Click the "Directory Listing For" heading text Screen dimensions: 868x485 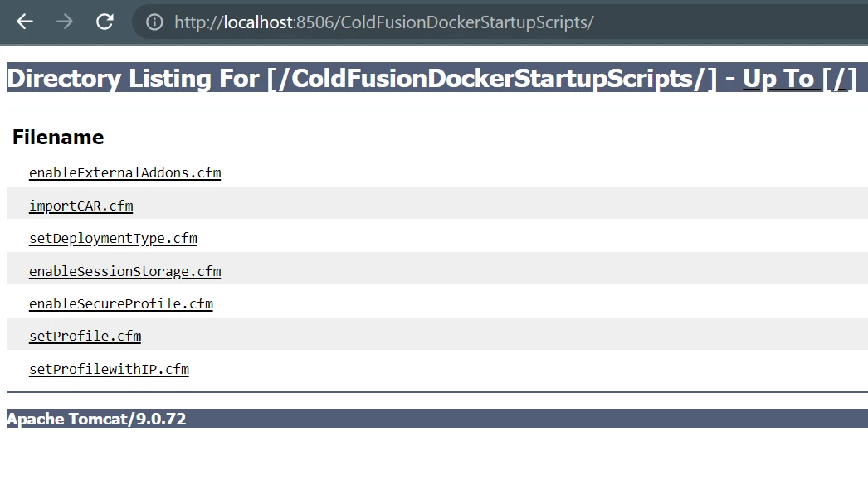pos(133,79)
